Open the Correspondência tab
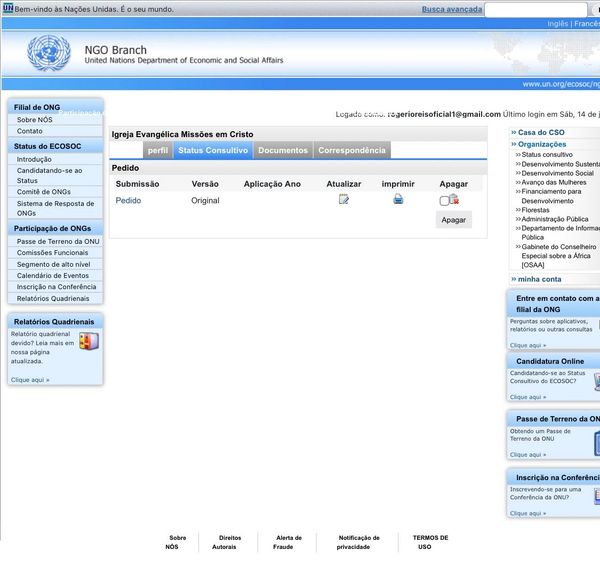Image resolution: width=600 pixels, height=566 pixels. pos(351,151)
